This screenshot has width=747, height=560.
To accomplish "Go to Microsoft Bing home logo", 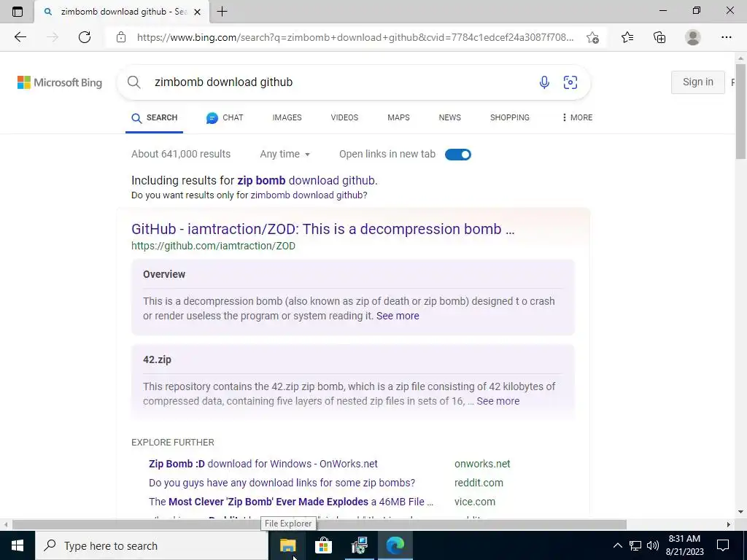I will tap(60, 82).
